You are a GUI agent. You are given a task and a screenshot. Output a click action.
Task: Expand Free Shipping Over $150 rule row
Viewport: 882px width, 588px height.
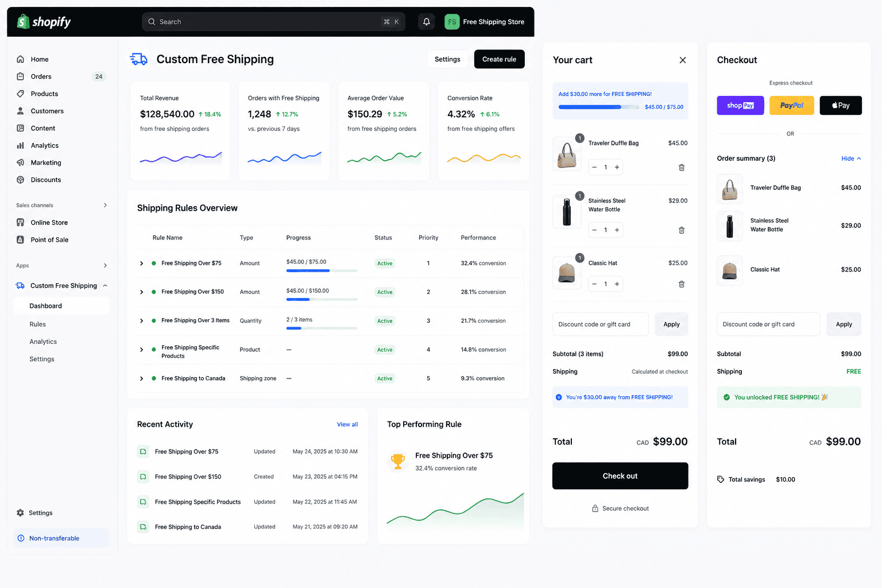click(142, 292)
